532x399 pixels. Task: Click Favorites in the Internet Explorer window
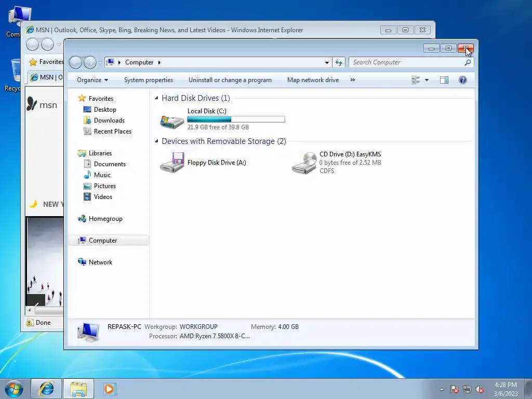[46, 62]
